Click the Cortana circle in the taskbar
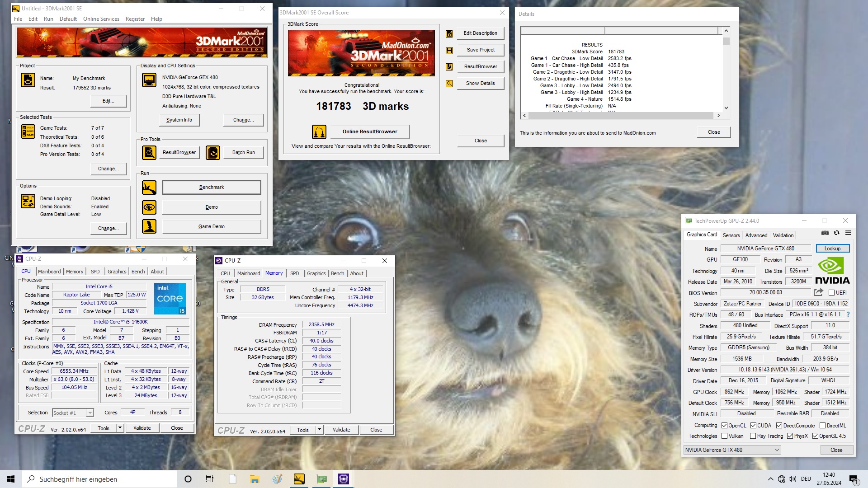The height and width of the screenshot is (488, 868). pyautogui.click(x=188, y=479)
